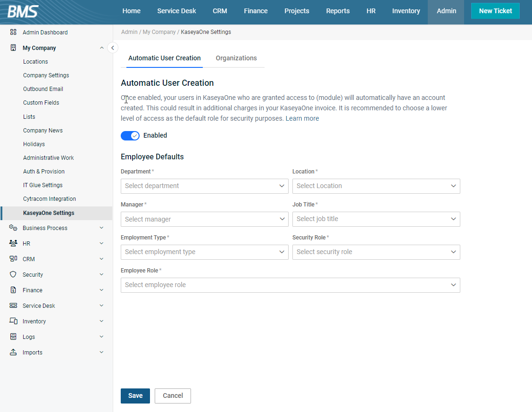Open the Security Role dropdown
The height and width of the screenshot is (412, 532).
tap(376, 252)
